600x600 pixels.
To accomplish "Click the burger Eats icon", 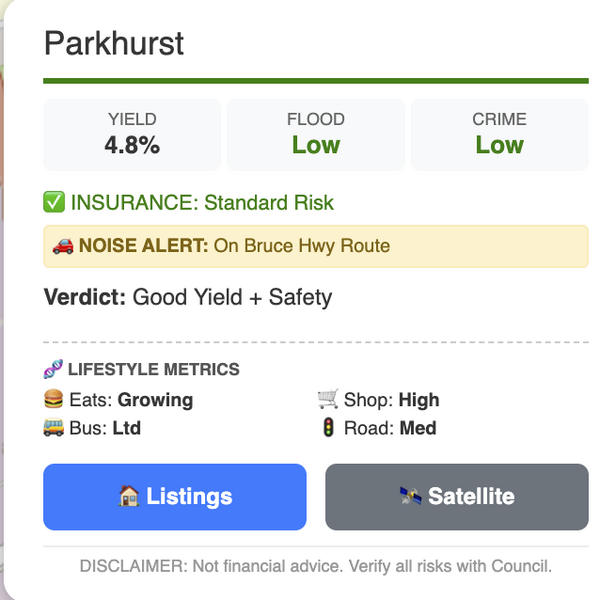I will point(54,400).
